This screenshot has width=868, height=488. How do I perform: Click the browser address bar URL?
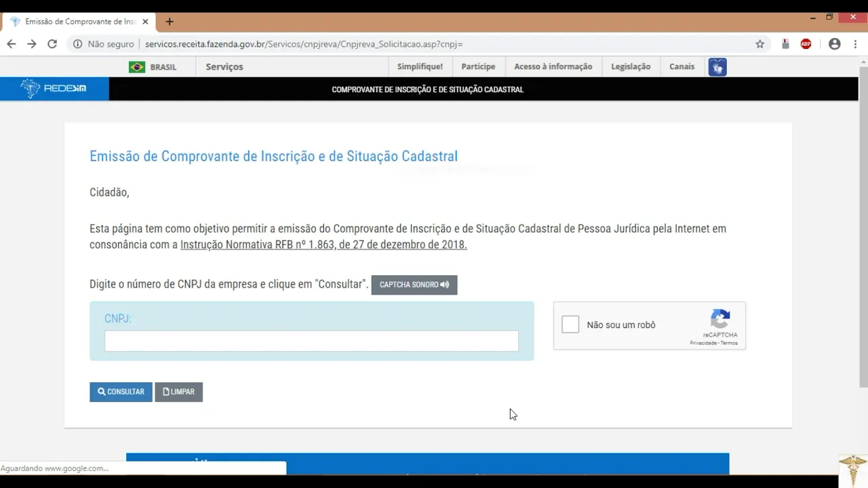point(304,44)
